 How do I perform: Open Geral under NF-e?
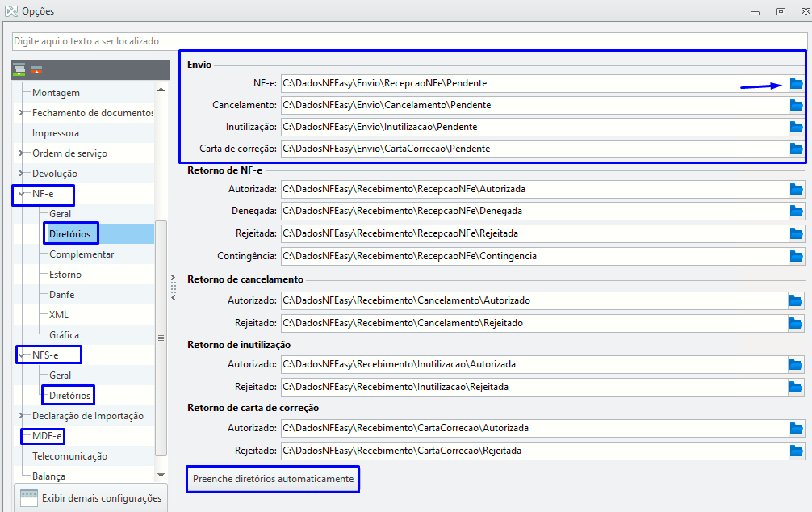pos(60,214)
